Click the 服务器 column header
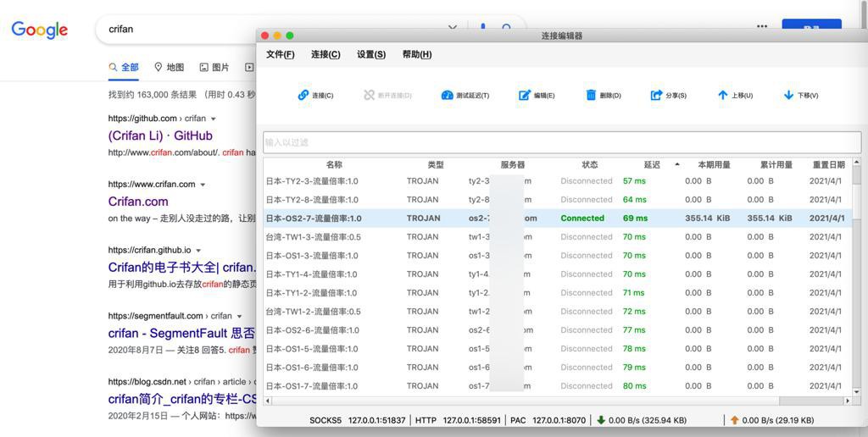The image size is (868, 437). point(513,165)
